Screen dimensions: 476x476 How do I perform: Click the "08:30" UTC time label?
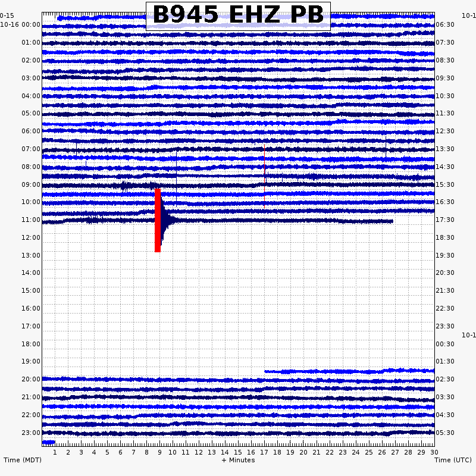click(x=445, y=61)
